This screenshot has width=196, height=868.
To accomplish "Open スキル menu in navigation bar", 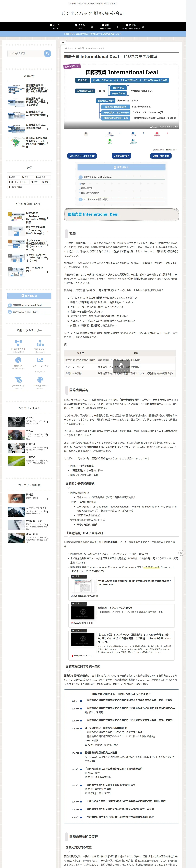I will click(80, 27).
